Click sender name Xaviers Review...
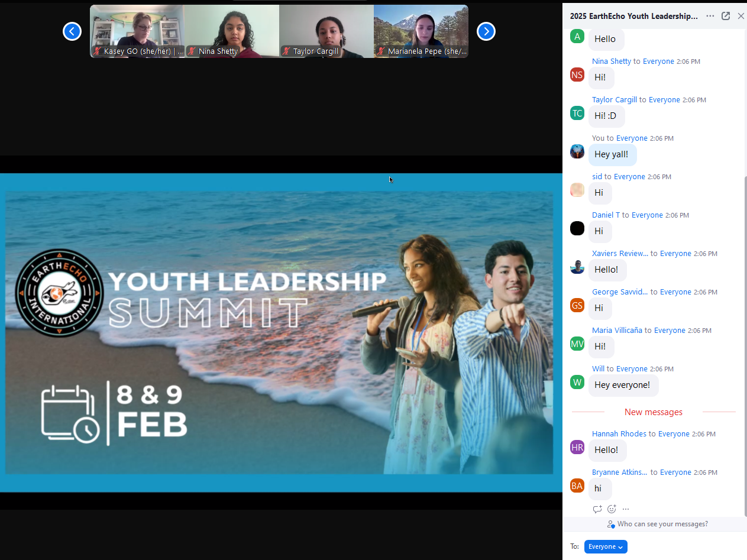This screenshot has width=747, height=560. point(620,254)
